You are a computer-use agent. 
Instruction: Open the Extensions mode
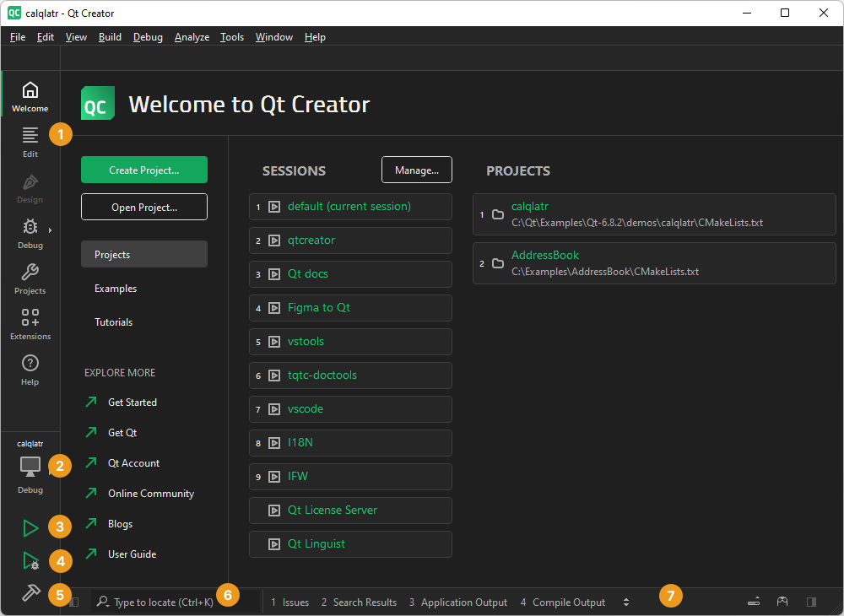coord(30,324)
